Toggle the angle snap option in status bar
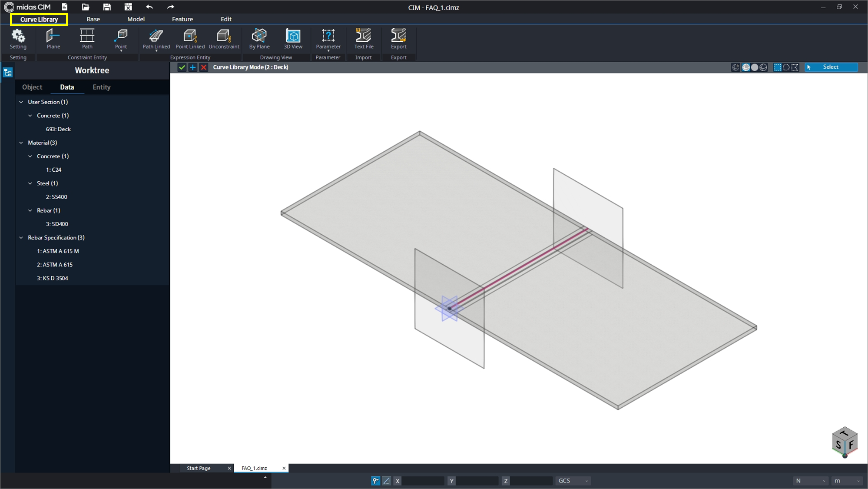Image resolution: width=868 pixels, height=489 pixels. [387, 481]
